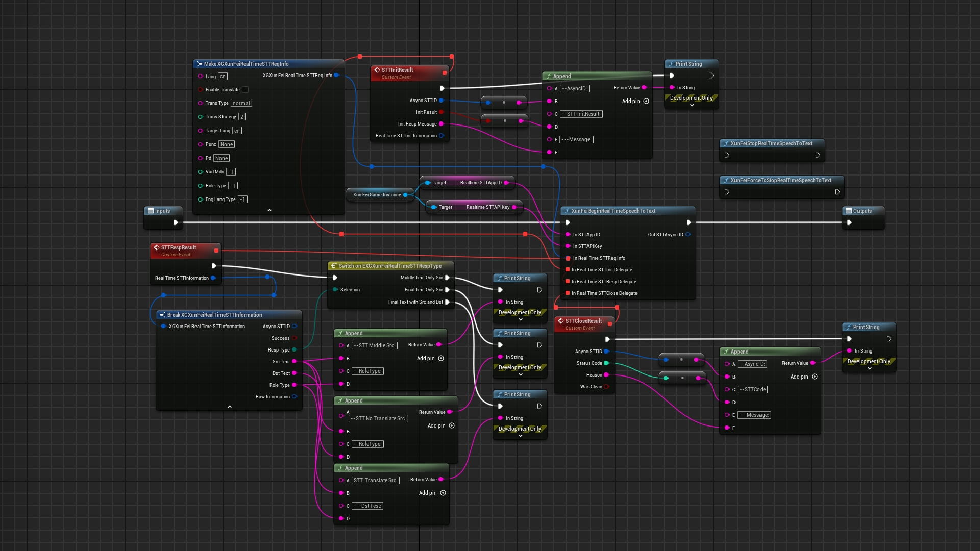Expand the top-right Print String Development Only chevron

point(692,106)
